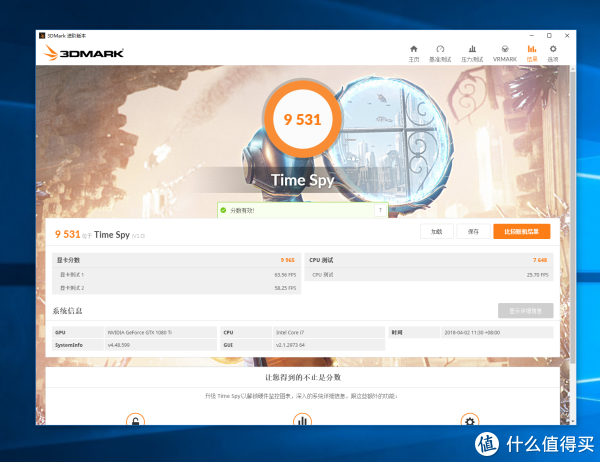Image resolution: width=600 pixels, height=462 pixels.
Task: Minimize the 3DMark window
Action: pyautogui.click(x=532, y=36)
